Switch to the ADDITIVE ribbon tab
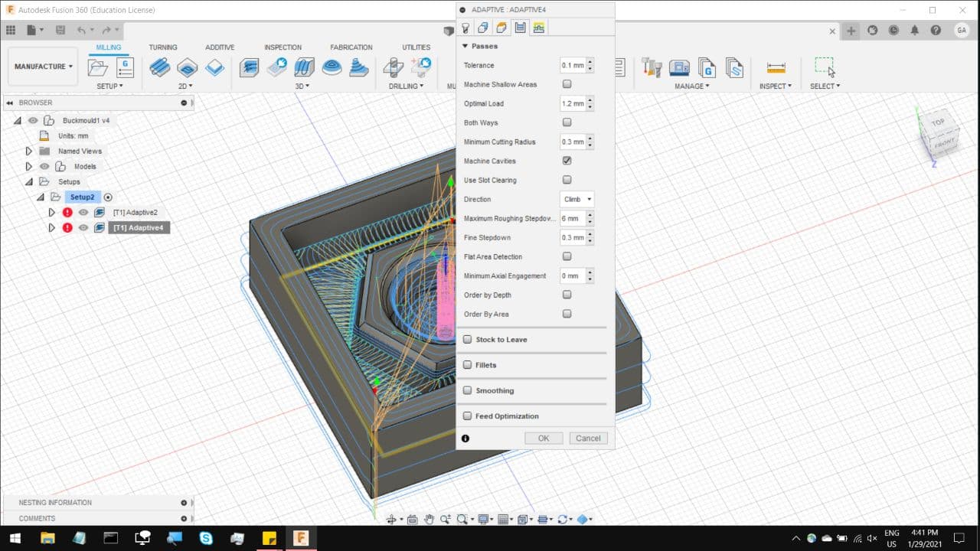 [x=220, y=47]
